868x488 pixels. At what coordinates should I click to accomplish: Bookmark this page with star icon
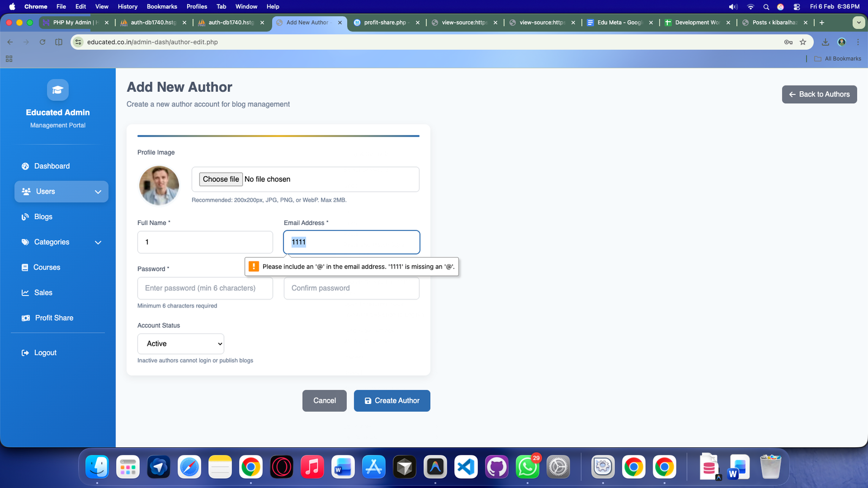[803, 42]
